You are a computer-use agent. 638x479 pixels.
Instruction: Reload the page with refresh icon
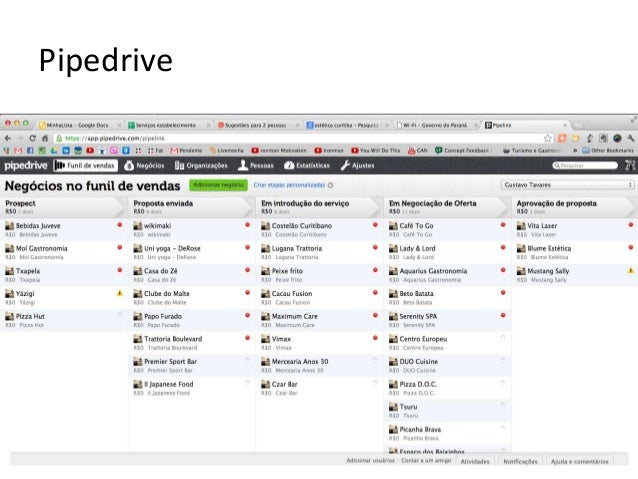click(33, 138)
